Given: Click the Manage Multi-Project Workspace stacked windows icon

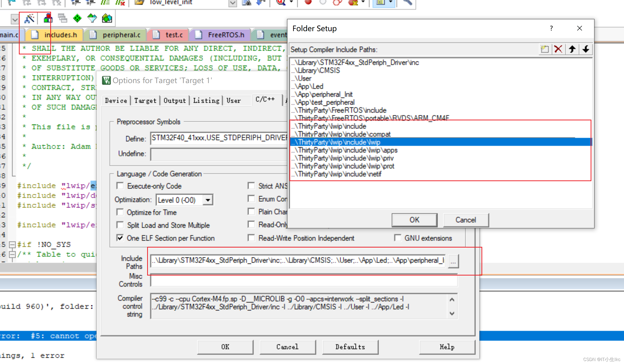Looking at the screenshot, I should pos(62,18).
